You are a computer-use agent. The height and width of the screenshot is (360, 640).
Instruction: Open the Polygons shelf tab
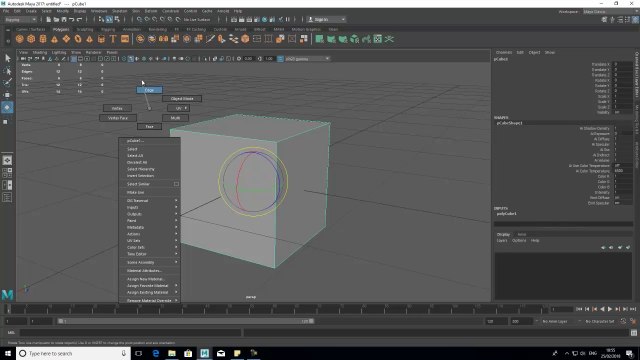(x=61, y=29)
